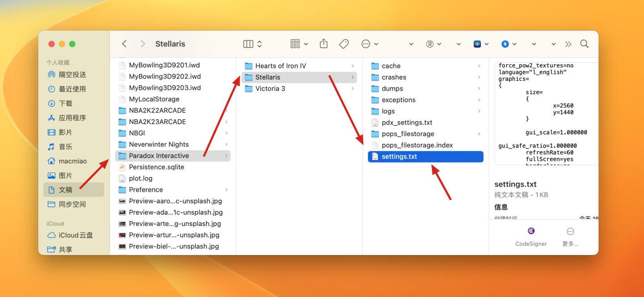644x297 pixels.
Task: Open Downloads (下载) in the sidebar
Action: pyautogui.click(x=65, y=103)
